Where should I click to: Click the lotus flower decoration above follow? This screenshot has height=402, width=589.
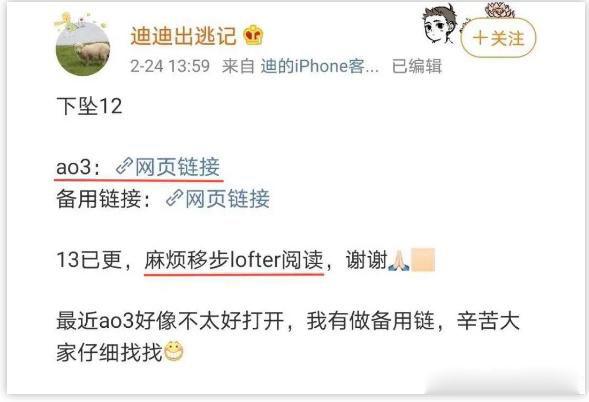pos(500,10)
